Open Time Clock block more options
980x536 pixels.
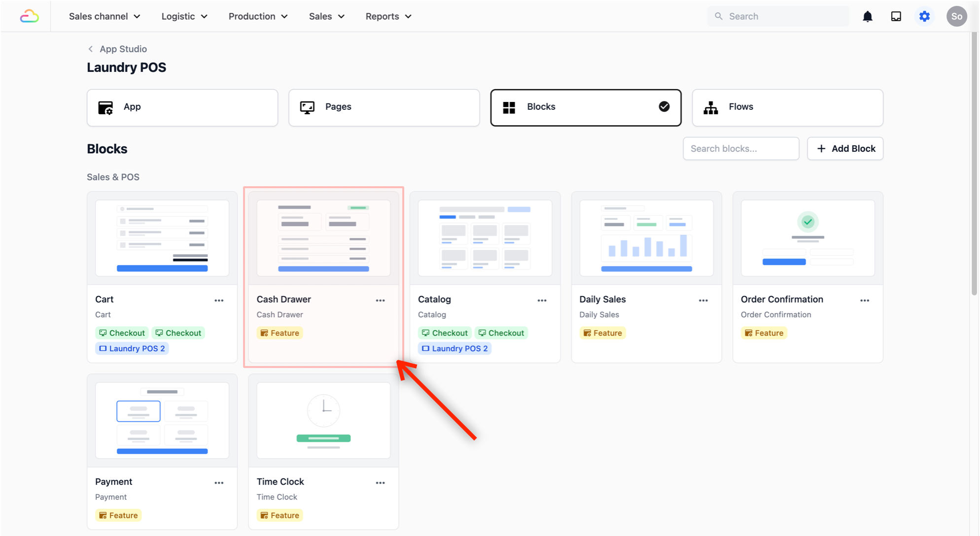[x=380, y=482]
